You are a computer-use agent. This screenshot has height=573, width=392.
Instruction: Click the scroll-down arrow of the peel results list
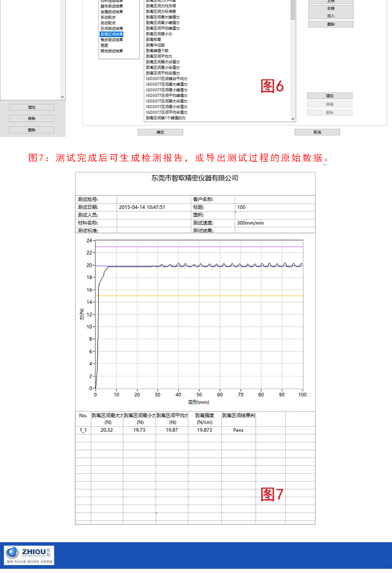pyautogui.click(x=293, y=119)
